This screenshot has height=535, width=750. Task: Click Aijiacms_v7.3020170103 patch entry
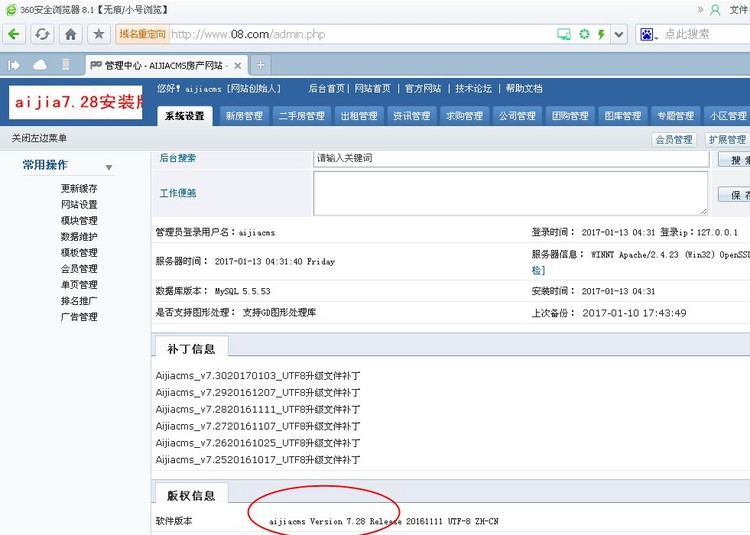(x=257, y=376)
